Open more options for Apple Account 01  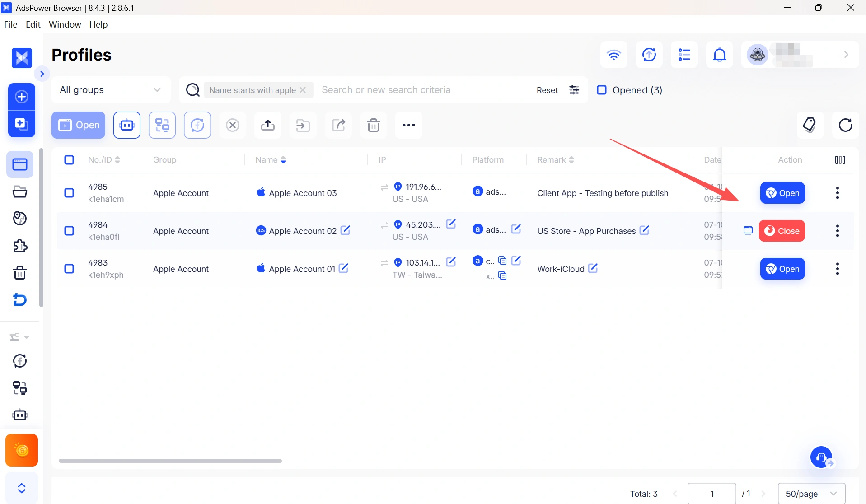click(x=838, y=269)
